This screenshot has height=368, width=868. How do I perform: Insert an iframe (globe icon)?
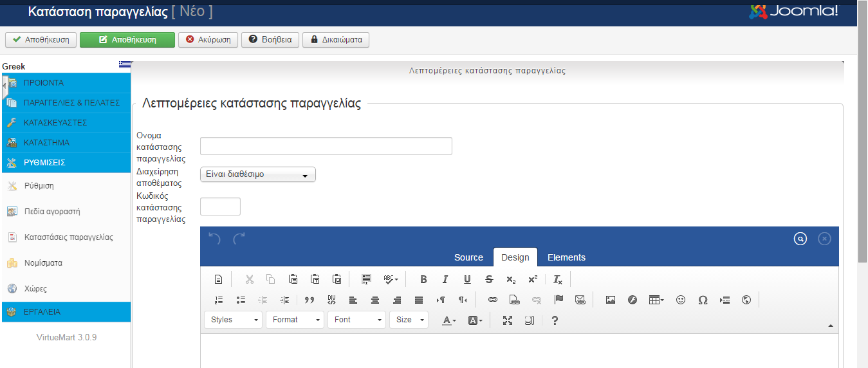tap(746, 300)
